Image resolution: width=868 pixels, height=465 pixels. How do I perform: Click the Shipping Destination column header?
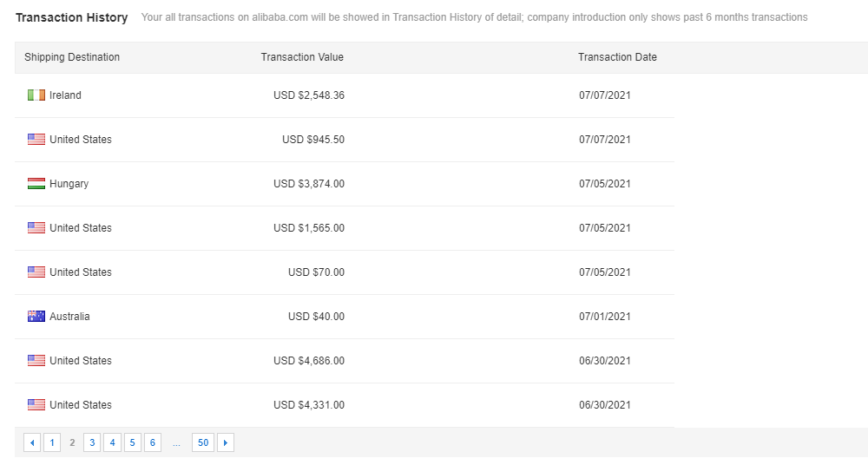[72, 57]
